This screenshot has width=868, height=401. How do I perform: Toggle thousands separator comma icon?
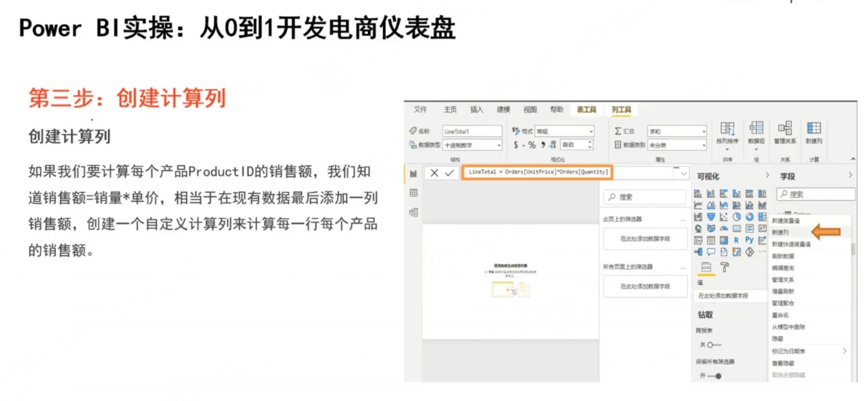543,145
